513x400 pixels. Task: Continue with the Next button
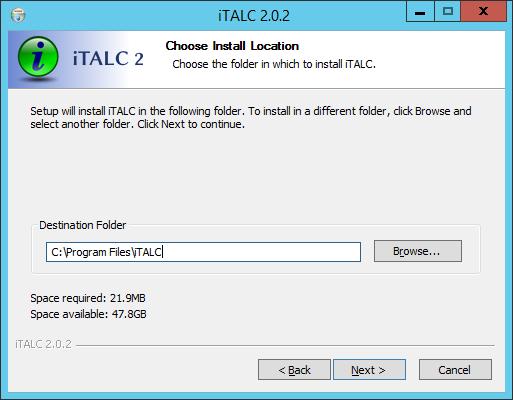370,370
